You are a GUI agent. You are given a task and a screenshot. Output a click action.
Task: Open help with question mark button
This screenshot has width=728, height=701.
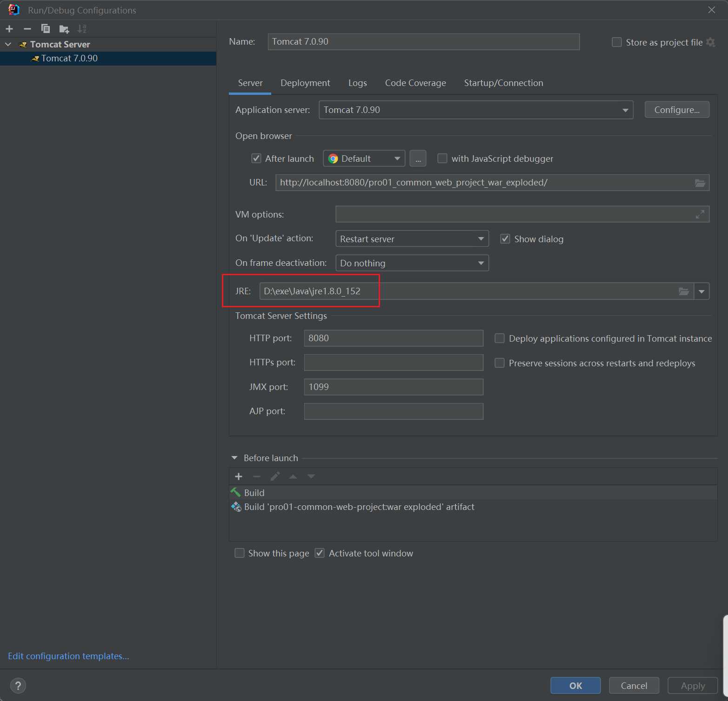pos(18,686)
